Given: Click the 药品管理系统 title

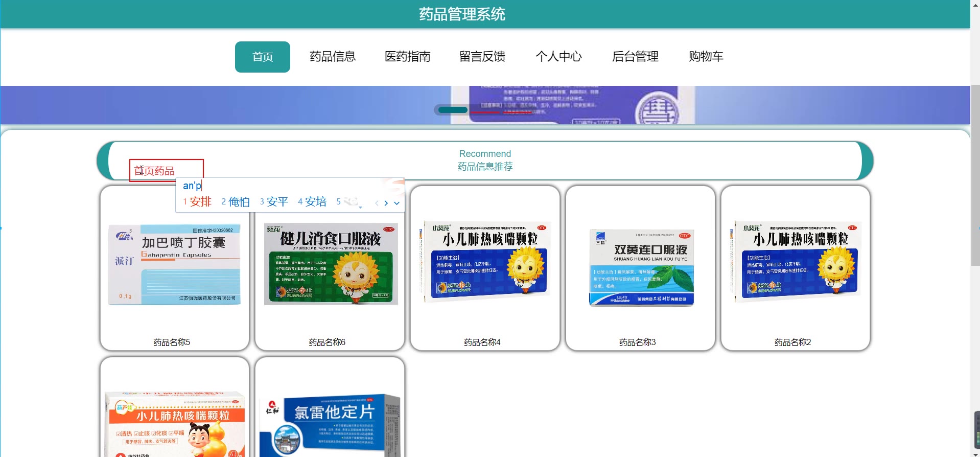Looking at the screenshot, I should 462,14.
